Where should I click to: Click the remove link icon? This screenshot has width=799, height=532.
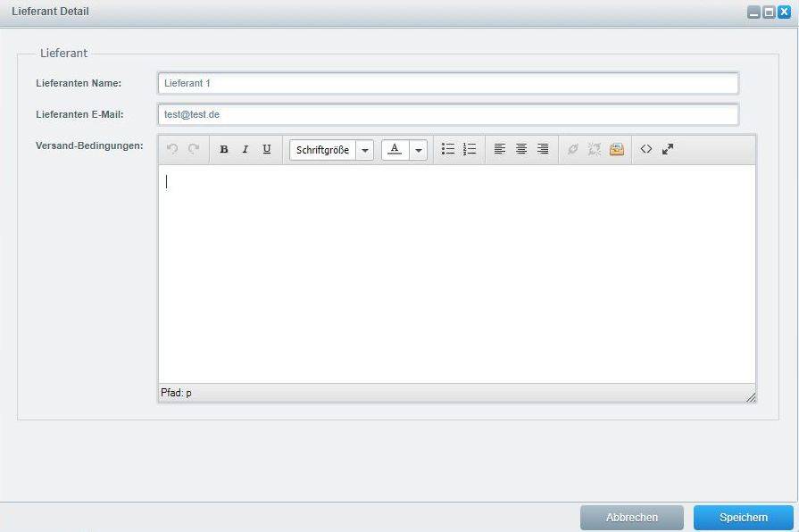[595, 149]
